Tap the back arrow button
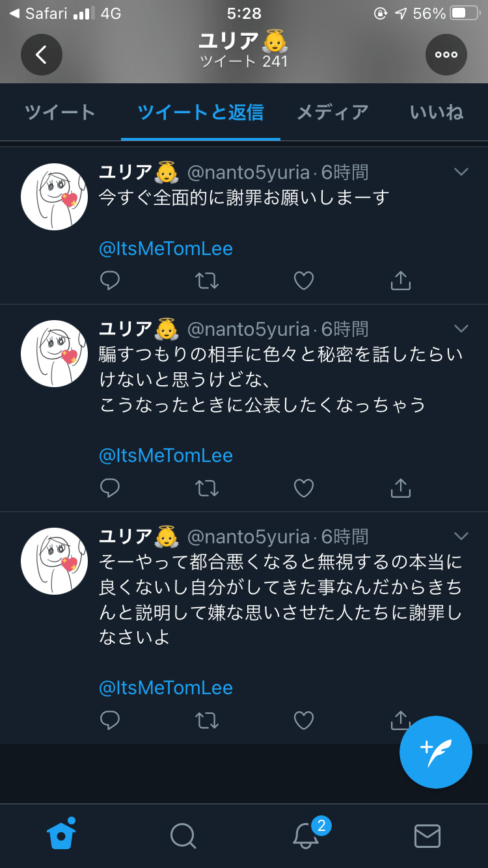The image size is (488, 868). tap(41, 55)
